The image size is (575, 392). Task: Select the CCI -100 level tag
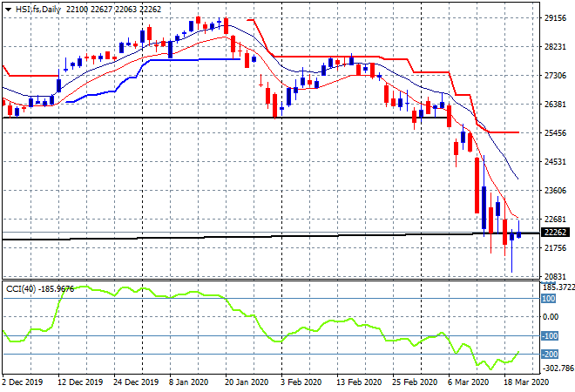[x=550, y=336]
